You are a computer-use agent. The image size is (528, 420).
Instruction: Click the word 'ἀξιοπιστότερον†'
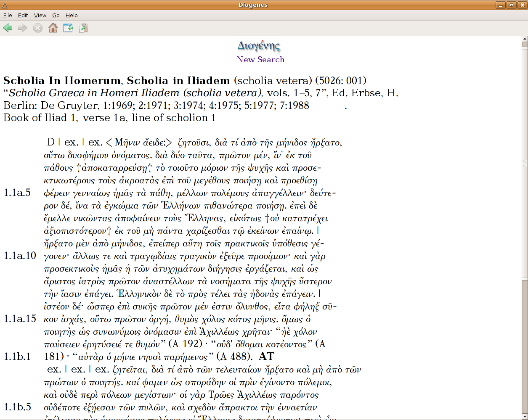pyautogui.click(x=77, y=231)
